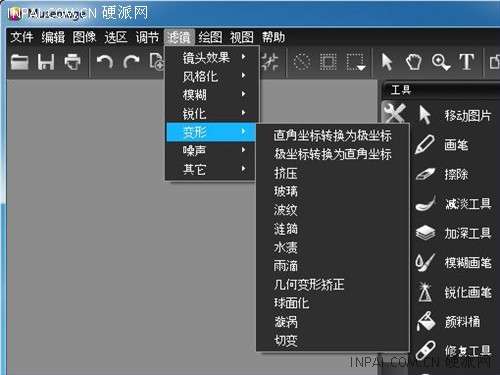Expand the 镜头效果 submenu
Screen dimensions: 500x375
tap(212, 58)
